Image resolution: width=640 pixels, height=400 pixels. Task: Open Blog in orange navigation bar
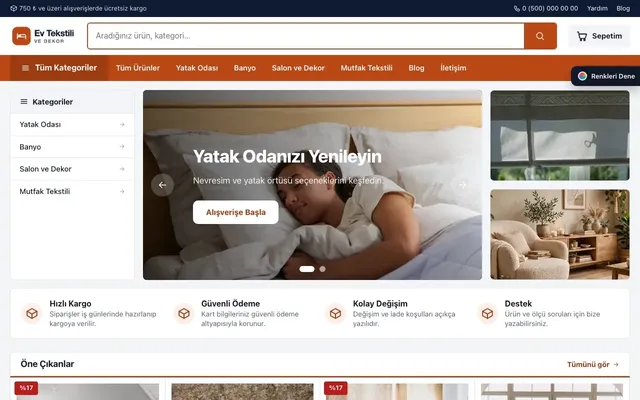click(416, 68)
